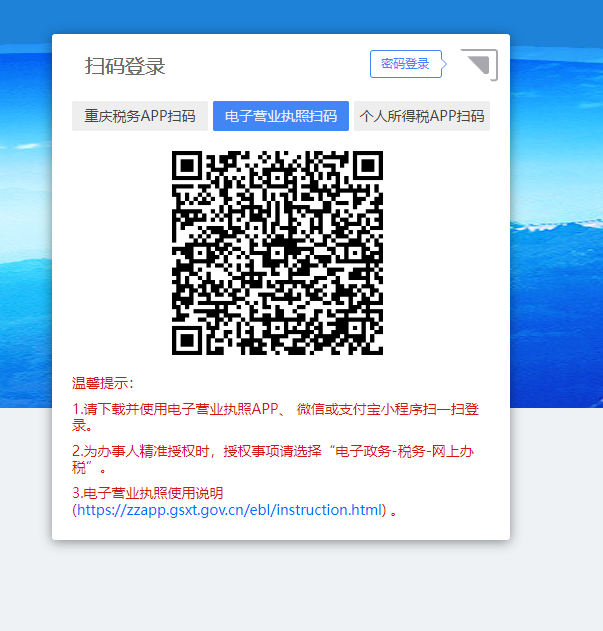The height and width of the screenshot is (631, 603).
Task: Click tip 1 about downloading 电子营业执照APP
Action: (x=275, y=417)
